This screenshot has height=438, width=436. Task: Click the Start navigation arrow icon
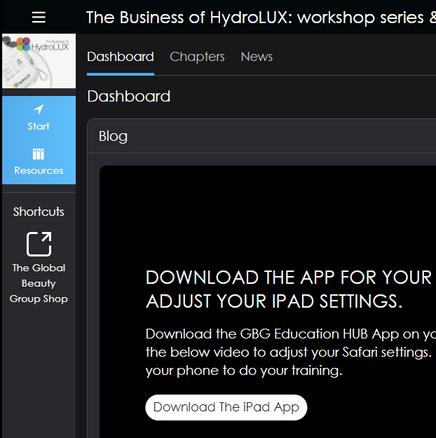click(x=39, y=109)
